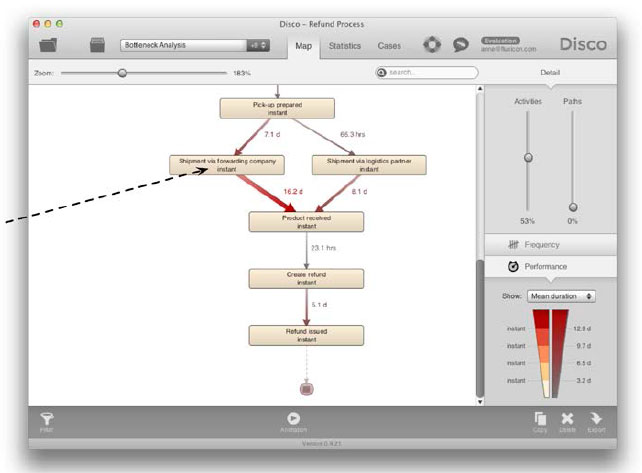Select the Map tab
Screen dimensions: 642x473
[304, 46]
